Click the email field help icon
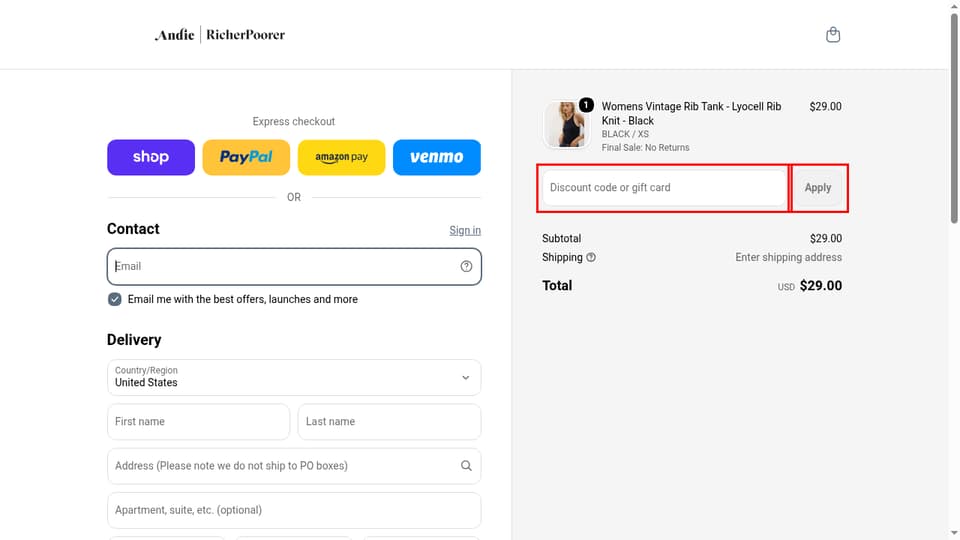Image resolution: width=960 pixels, height=540 pixels. click(467, 266)
